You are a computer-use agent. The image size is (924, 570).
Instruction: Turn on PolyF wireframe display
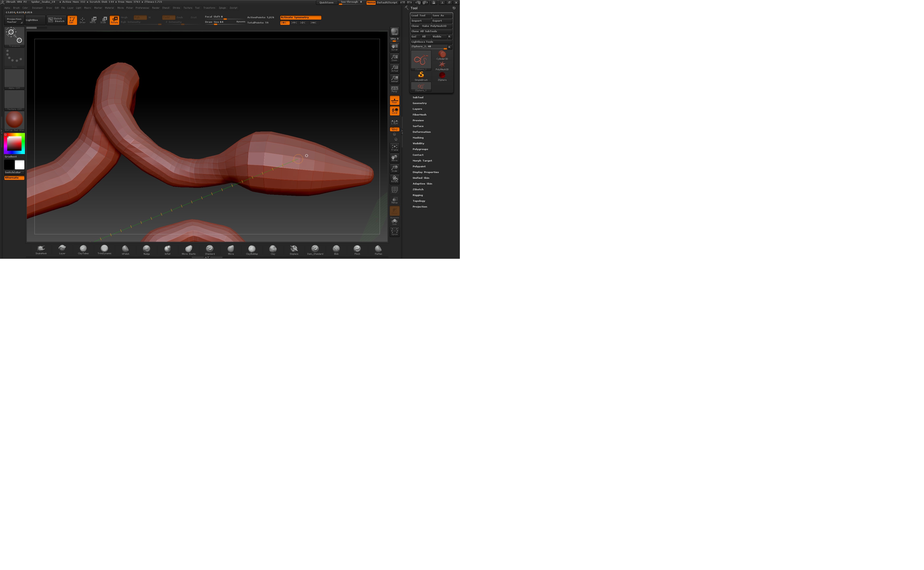coord(394,190)
